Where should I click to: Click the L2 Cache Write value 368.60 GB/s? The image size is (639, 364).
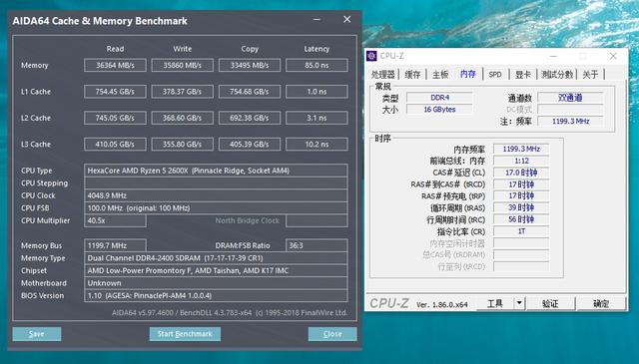click(182, 118)
